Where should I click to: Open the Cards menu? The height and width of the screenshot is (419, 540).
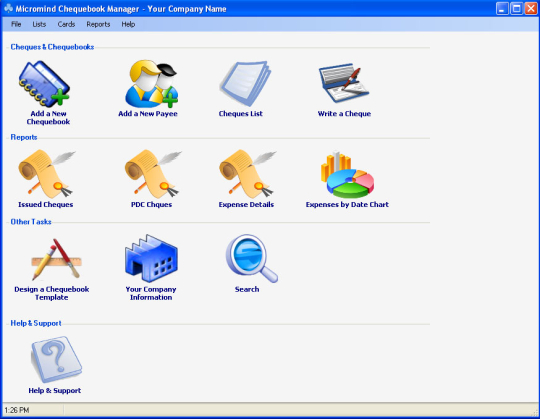pos(66,24)
